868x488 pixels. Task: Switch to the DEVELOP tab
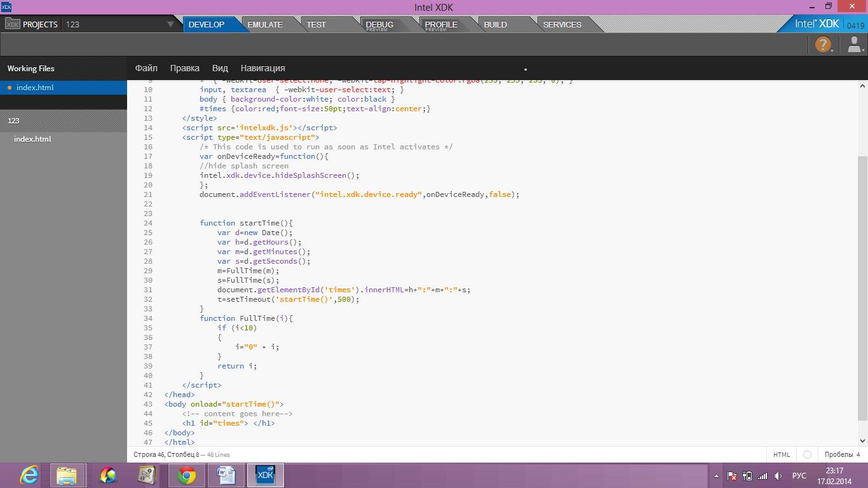pos(207,24)
